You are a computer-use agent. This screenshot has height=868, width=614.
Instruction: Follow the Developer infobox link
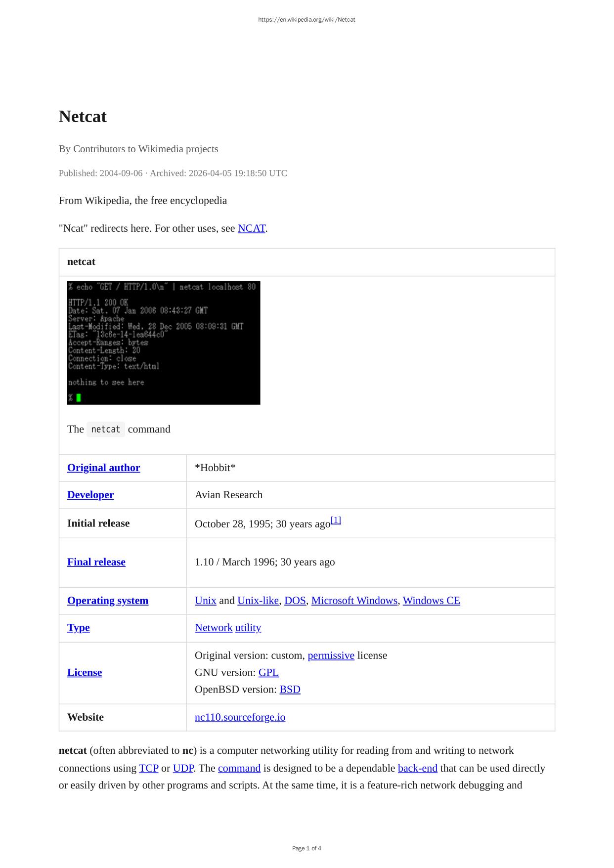point(90,495)
